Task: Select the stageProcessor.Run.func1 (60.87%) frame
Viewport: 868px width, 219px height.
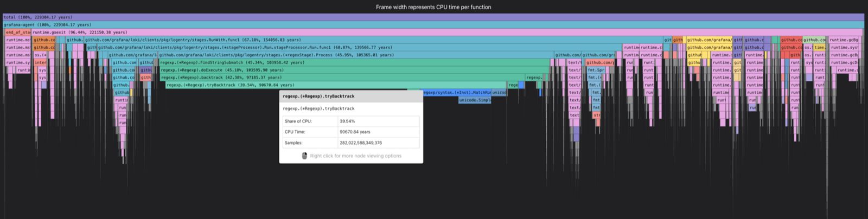Action: [360, 47]
